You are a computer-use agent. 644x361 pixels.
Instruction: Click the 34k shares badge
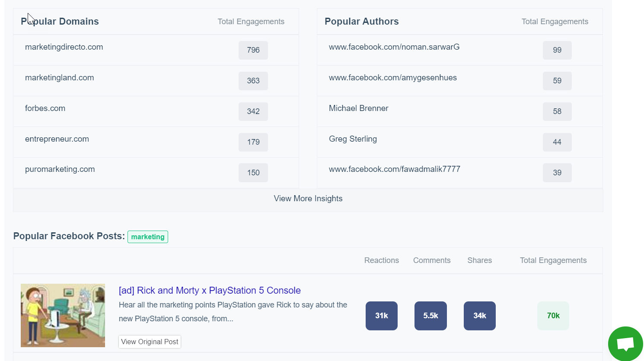(x=480, y=316)
